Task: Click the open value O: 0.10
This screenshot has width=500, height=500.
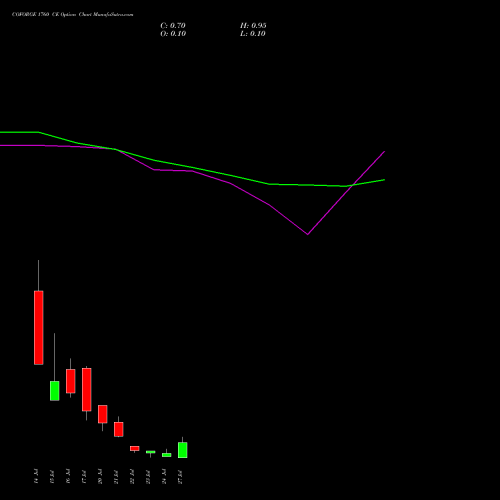Action: (173, 34)
